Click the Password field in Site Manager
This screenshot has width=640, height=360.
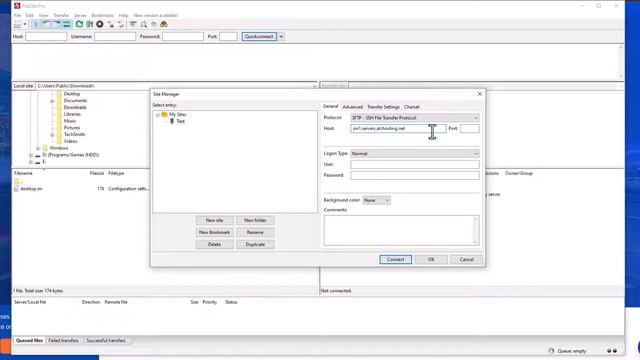[415, 176]
